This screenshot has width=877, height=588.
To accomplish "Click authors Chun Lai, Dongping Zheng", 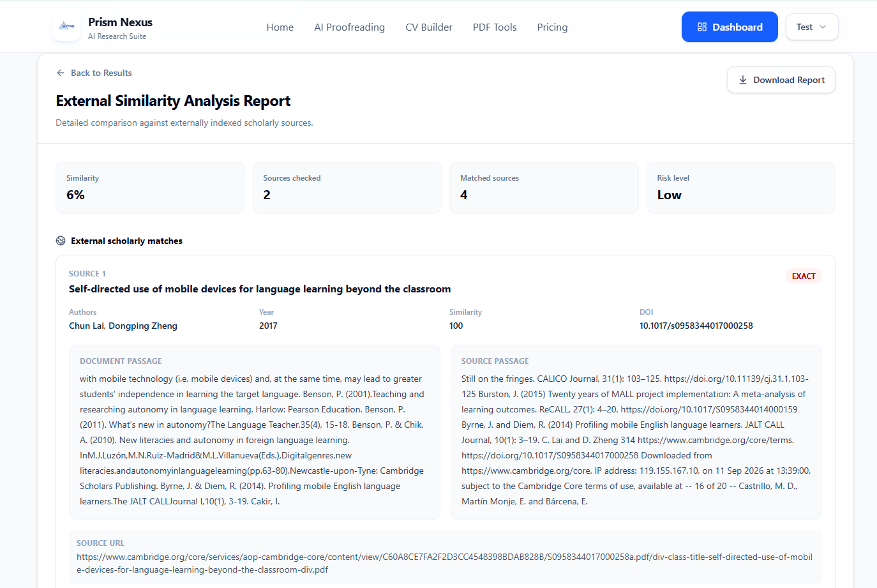I will 123,326.
